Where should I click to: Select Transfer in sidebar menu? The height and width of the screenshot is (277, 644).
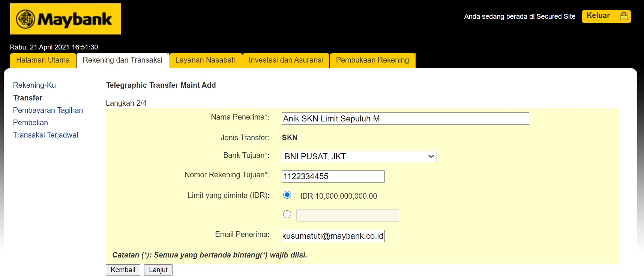(x=28, y=98)
